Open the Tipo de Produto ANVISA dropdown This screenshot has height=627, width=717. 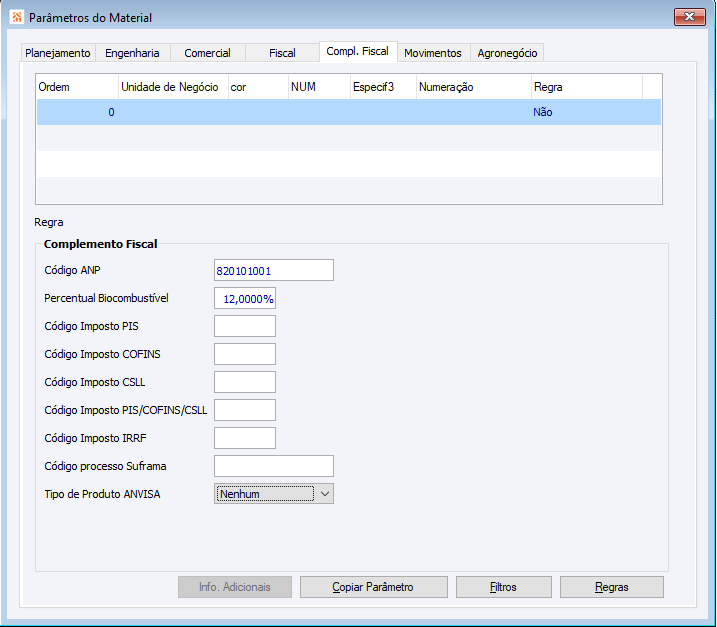pyautogui.click(x=273, y=494)
